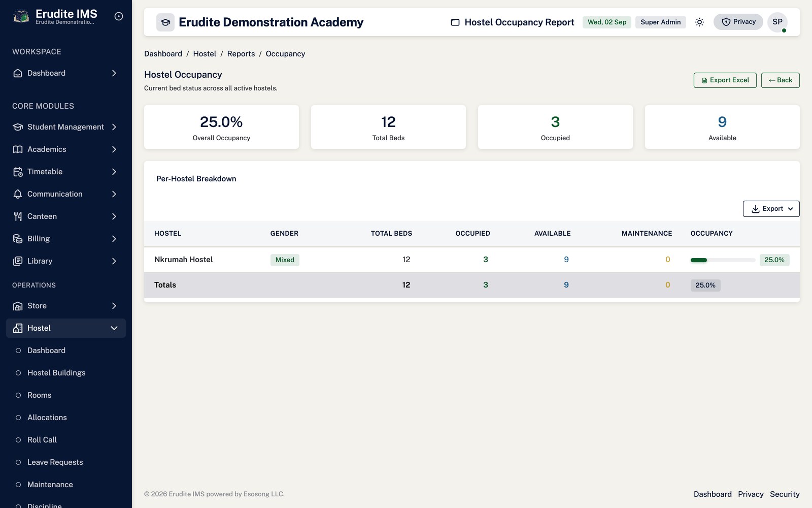Open Leave Requests submenu item
The height and width of the screenshot is (508, 812).
click(66, 462)
